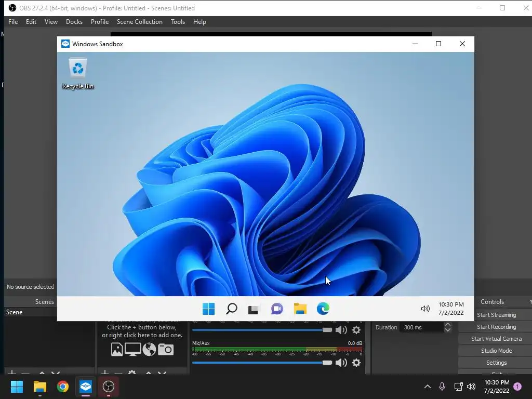Open the host taskbar clock 10:30 PM

tap(497, 387)
